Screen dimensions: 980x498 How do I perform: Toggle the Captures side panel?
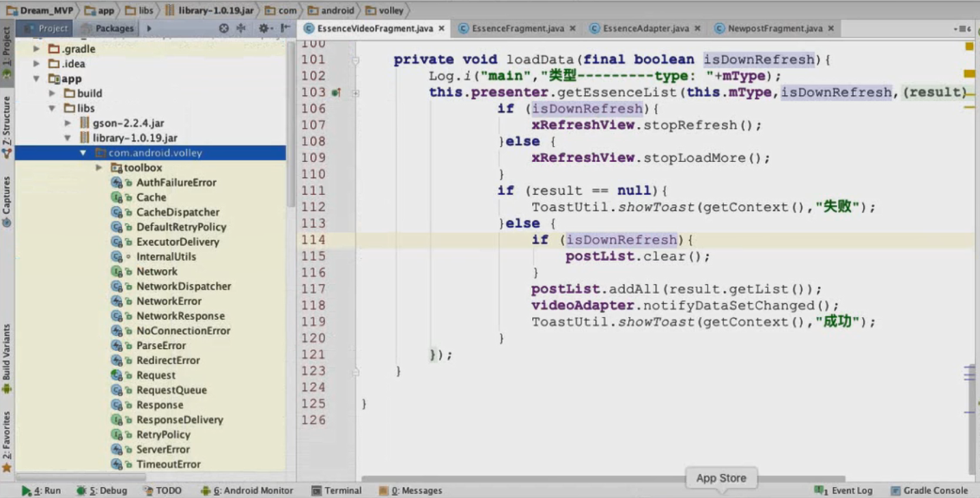pos(7,201)
